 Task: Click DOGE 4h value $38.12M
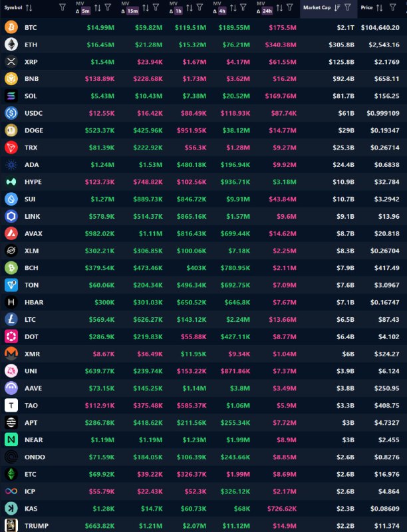click(236, 130)
